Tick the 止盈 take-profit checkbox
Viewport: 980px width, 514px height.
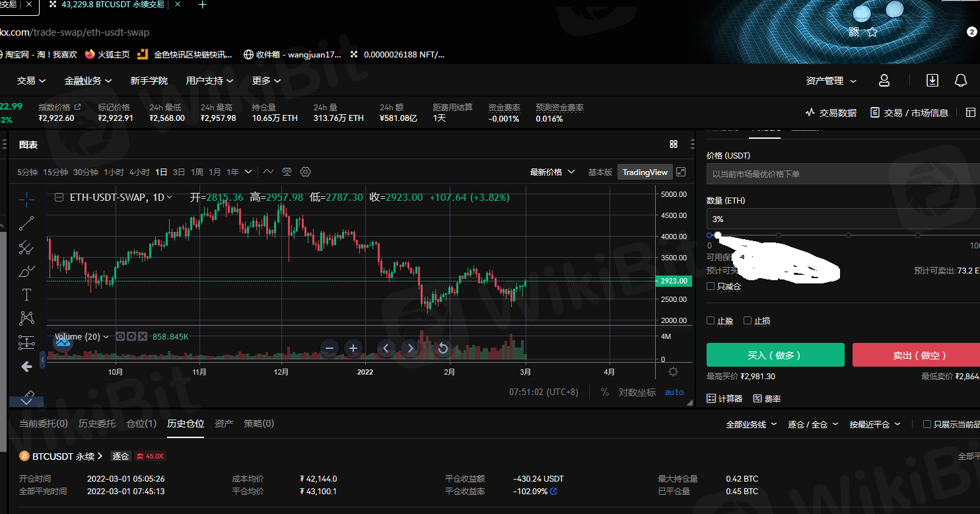pyautogui.click(x=711, y=321)
